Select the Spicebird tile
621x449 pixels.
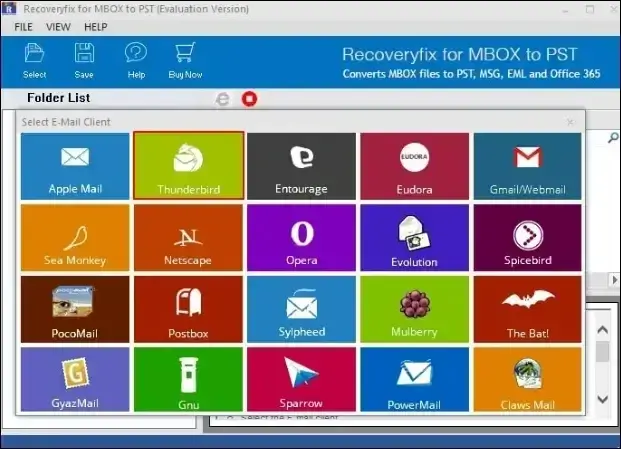coord(528,238)
